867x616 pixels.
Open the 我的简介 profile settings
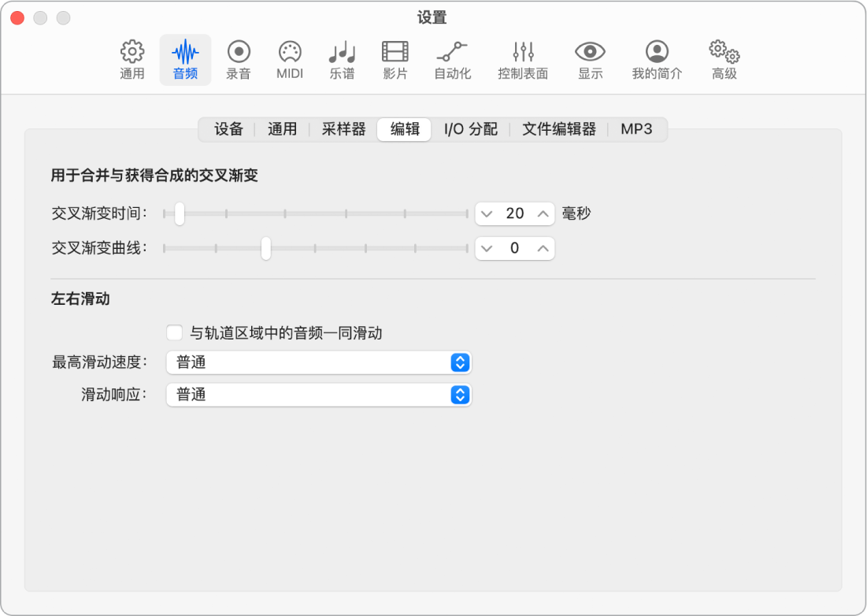tap(657, 60)
